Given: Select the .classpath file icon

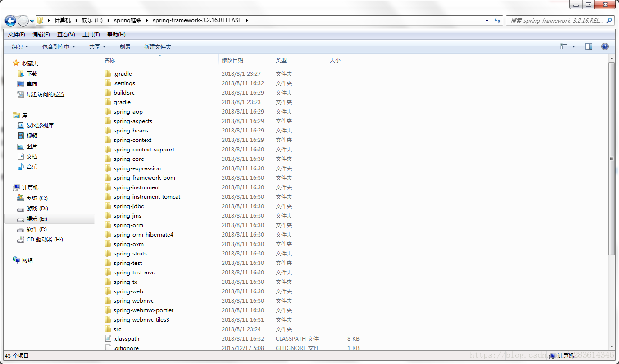Looking at the screenshot, I should (x=108, y=338).
